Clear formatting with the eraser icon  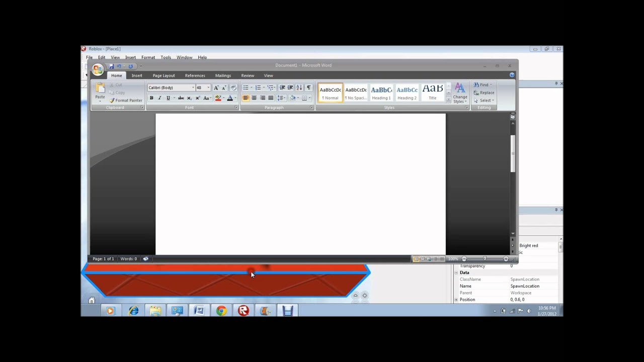tap(233, 87)
